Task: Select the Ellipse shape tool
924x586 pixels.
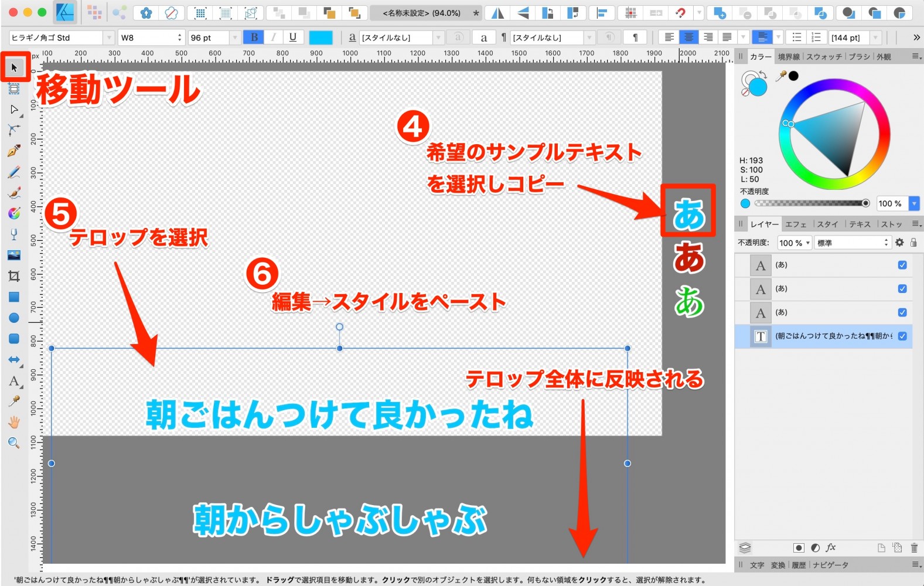Action: pos(14,318)
